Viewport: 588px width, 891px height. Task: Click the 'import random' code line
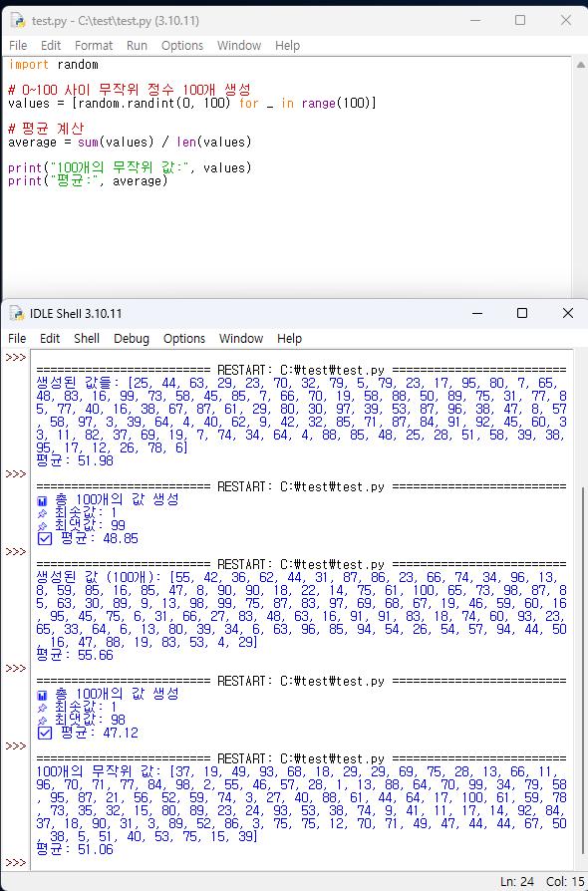[x=54, y=65]
